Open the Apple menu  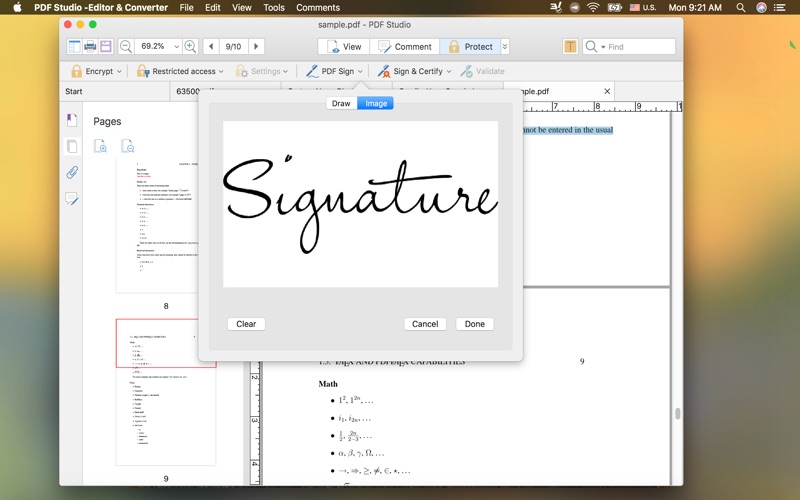tap(17, 7)
